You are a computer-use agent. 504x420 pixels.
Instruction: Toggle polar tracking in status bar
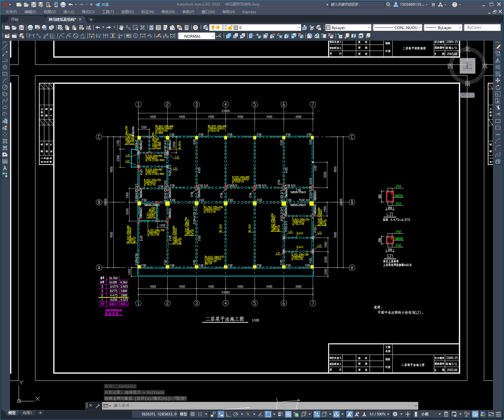(x=236, y=414)
